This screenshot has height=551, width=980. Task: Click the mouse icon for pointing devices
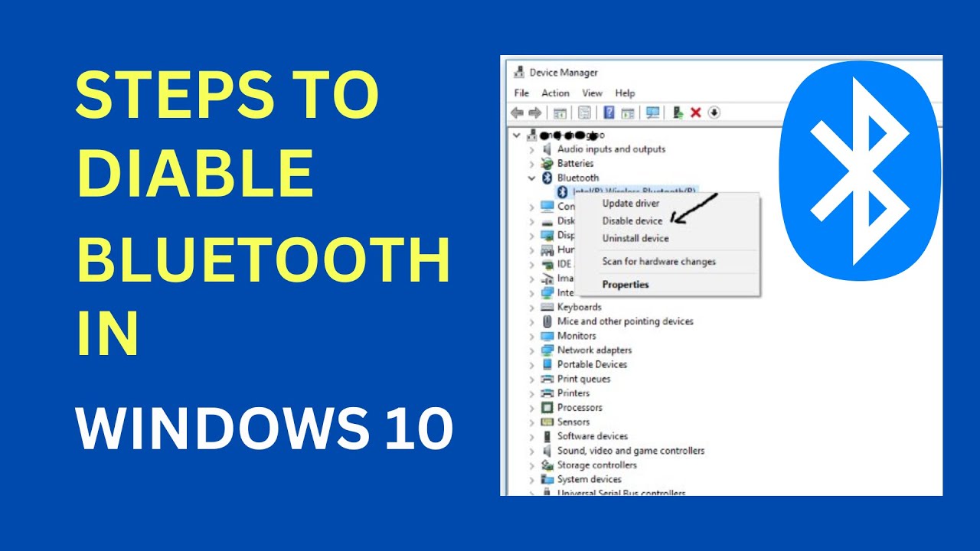pyautogui.click(x=547, y=321)
